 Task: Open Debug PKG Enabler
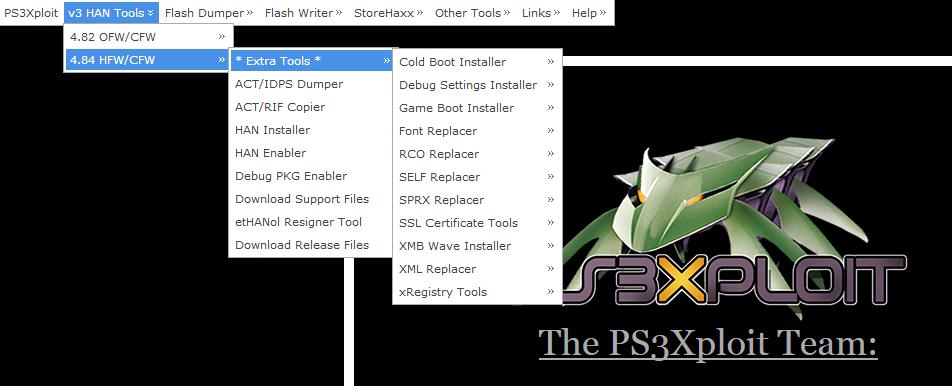[x=311, y=176]
